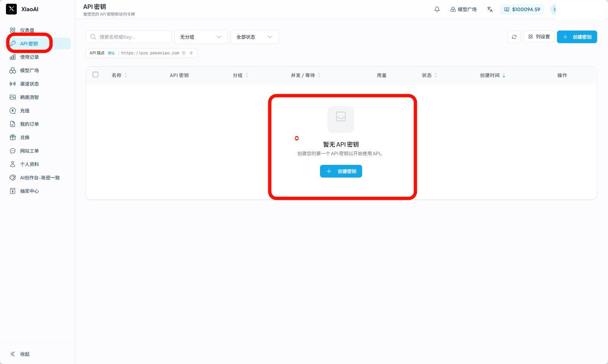Open 抽奖中心 in the sidebar

coord(37,191)
